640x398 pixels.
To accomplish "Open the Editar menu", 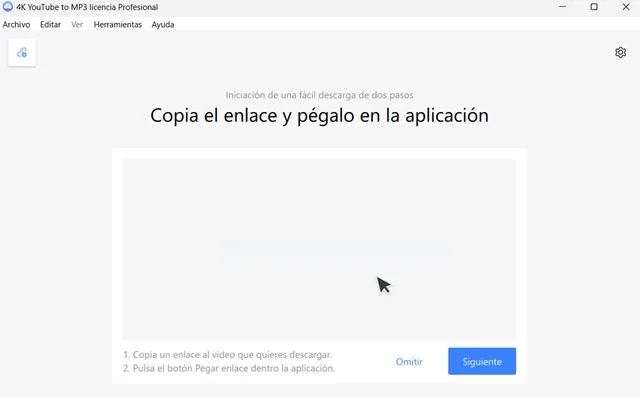I will [50, 24].
